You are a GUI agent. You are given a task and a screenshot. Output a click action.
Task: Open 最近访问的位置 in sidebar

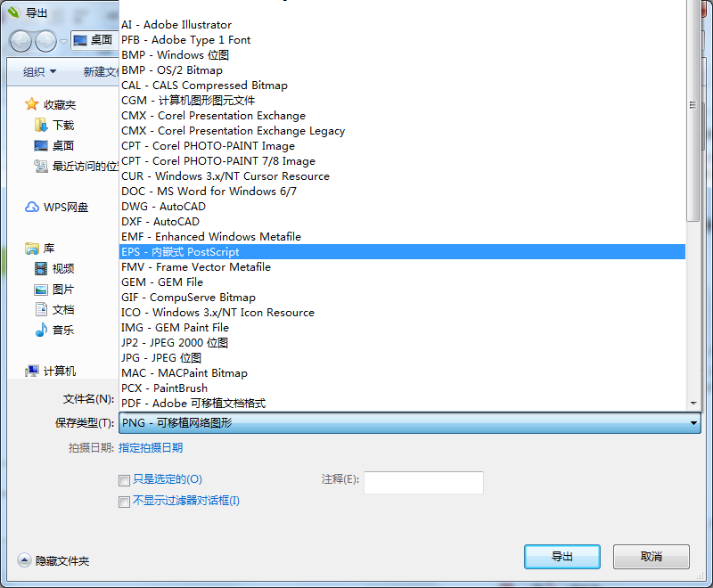tap(76, 167)
